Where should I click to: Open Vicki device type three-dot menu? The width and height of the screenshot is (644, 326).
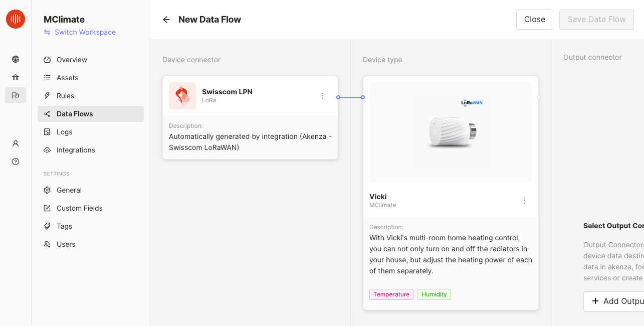[x=524, y=201]
